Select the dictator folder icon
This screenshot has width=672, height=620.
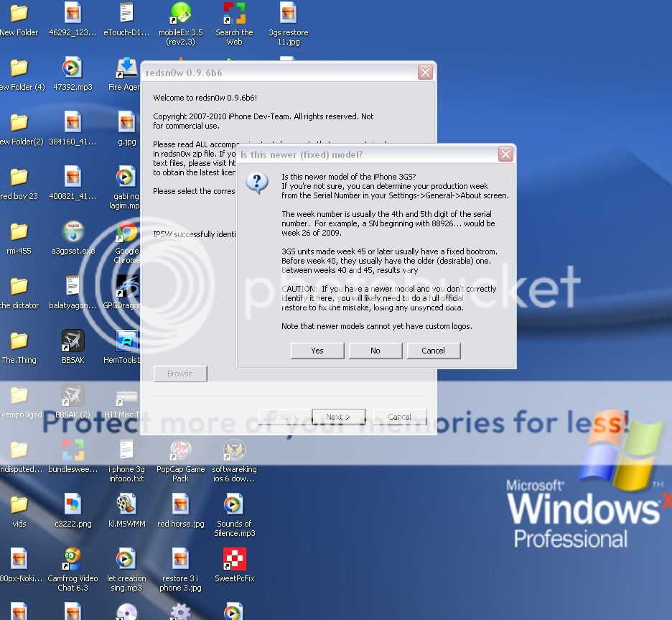pyautogui.click(x=19, y=286)
